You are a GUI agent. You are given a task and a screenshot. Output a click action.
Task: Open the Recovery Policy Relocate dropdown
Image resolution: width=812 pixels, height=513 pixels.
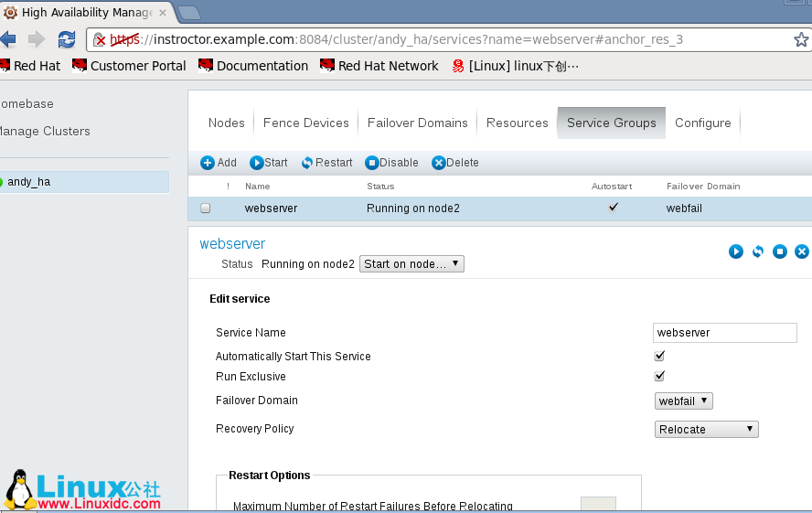[706, 429]
